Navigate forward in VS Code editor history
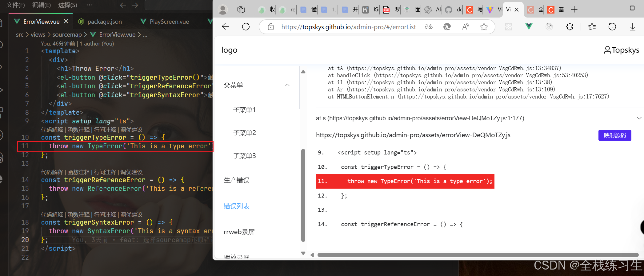The height and width of the screenshot is (276, 644). 135,5
